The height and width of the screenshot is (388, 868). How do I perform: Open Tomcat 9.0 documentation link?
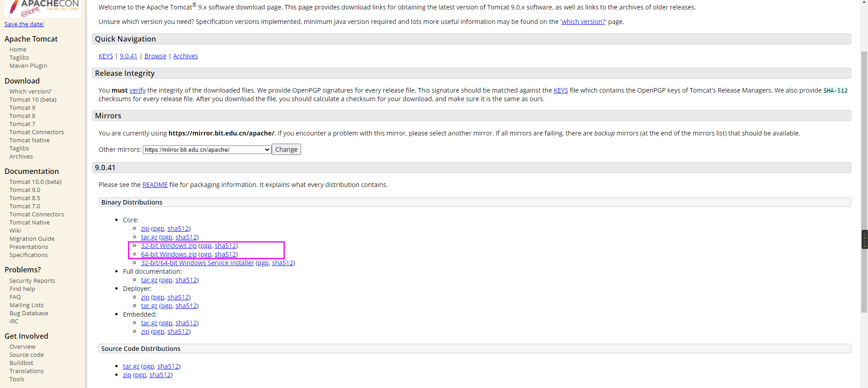[25, 190]
